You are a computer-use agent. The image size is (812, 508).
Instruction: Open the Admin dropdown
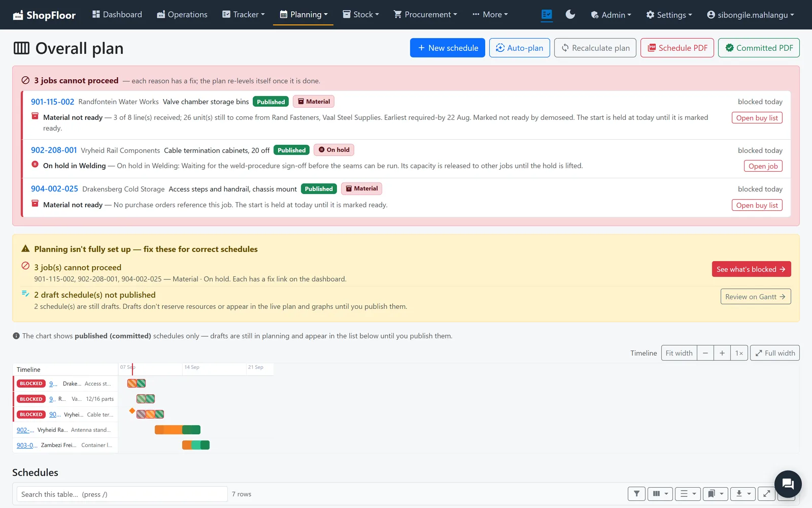tap(611, 15)
